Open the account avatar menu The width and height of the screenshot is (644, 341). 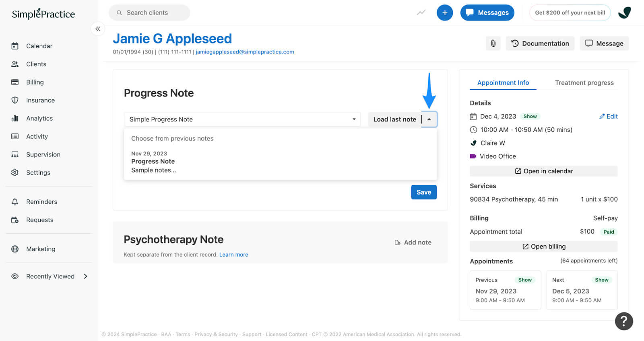624,12
